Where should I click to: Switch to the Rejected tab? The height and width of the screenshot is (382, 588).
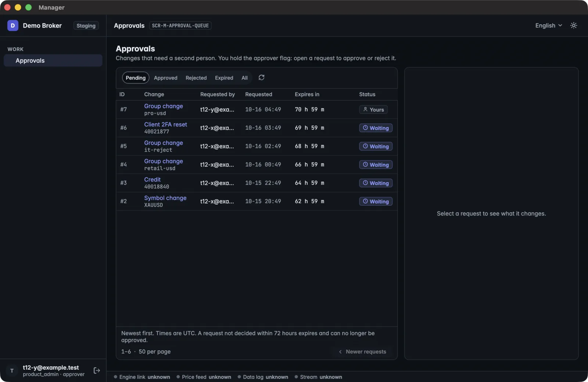196,78
